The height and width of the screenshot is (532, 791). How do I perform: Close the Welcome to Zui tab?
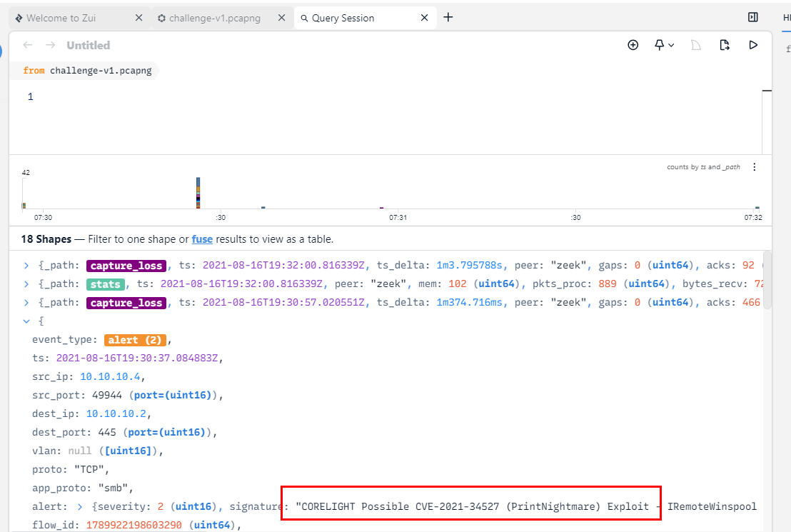(138, 18)
